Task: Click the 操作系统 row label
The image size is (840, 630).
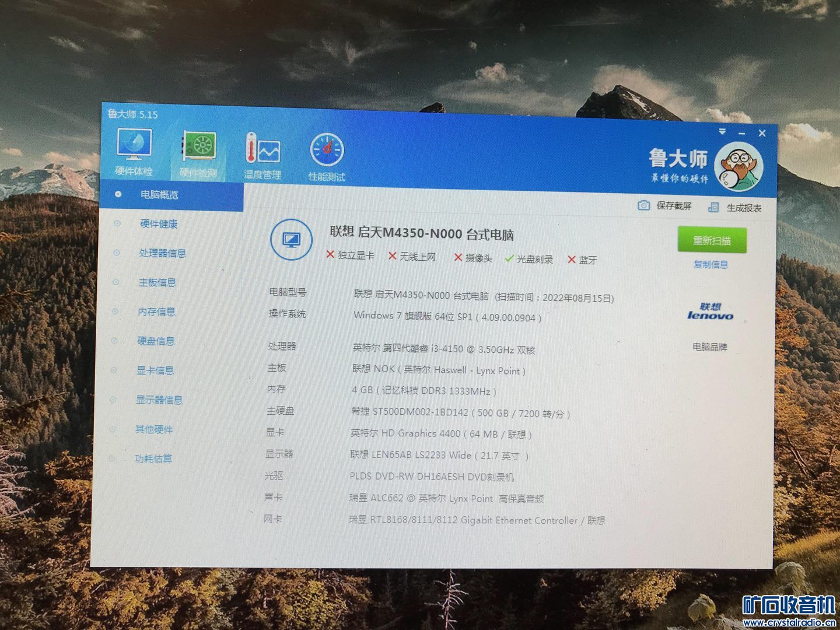Action: pyautogui.click(x=287, y=314)
